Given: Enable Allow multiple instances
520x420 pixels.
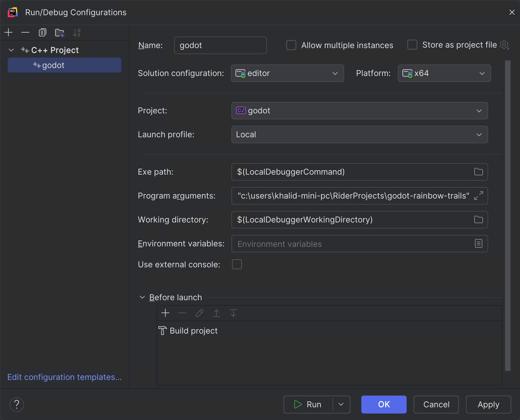Looking at the screenshot, I should [x=291, y=45].
